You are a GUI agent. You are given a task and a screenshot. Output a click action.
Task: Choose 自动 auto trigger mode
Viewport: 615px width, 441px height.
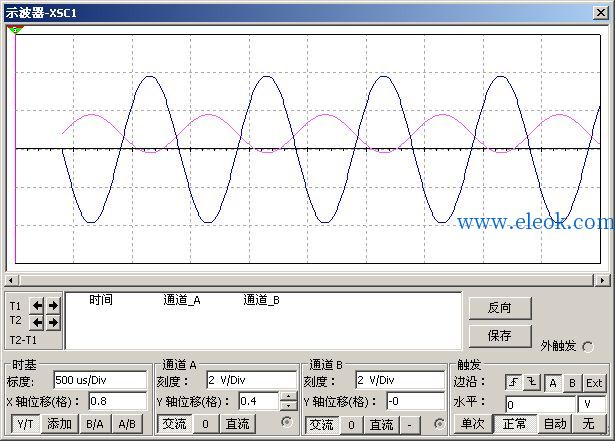coord(555,424)
